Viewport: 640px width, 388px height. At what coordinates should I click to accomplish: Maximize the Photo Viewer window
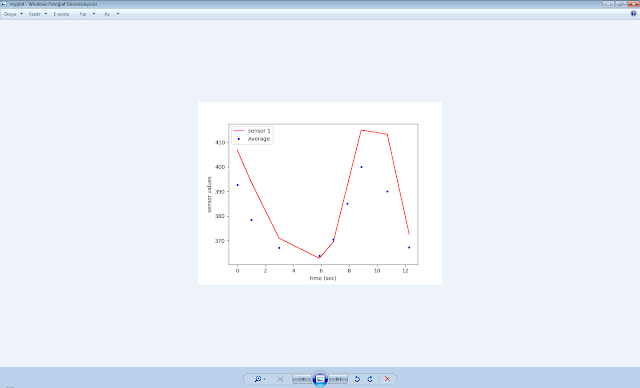(x=621, y=4)
